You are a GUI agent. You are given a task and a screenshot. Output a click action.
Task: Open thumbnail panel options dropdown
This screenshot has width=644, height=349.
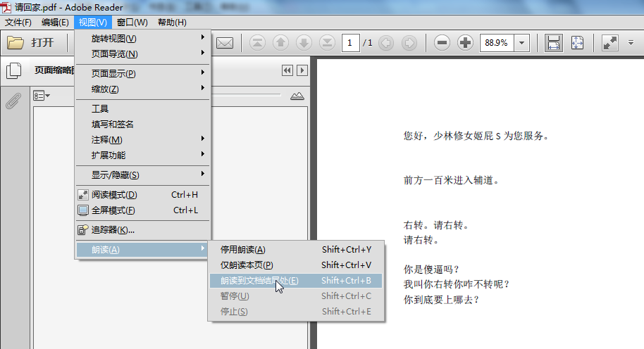[x=42, y=96]
